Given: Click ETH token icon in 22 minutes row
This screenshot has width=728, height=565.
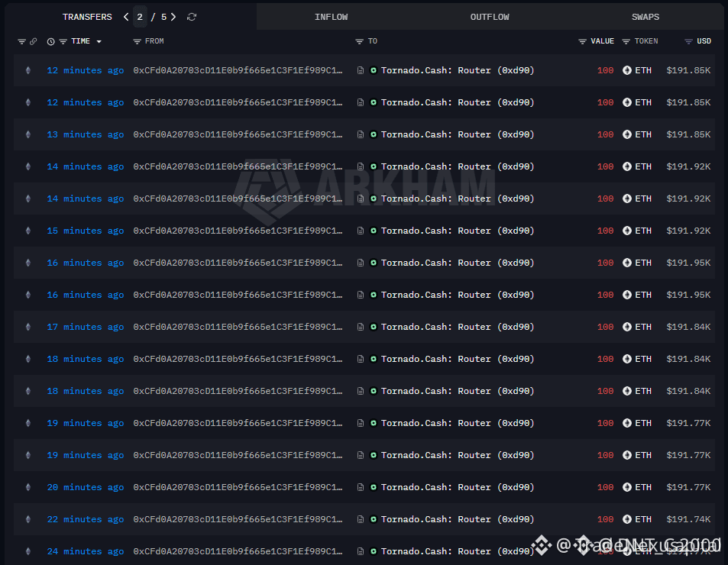Looking at the screenshot, I should [x=627, y=519].
